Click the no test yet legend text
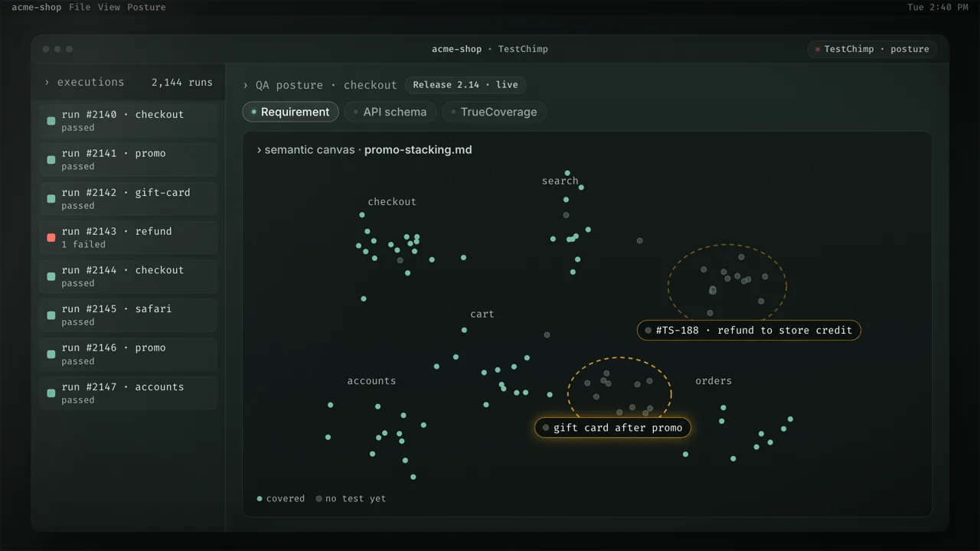Viewport: 980px width, 551px height. (355, 499)
